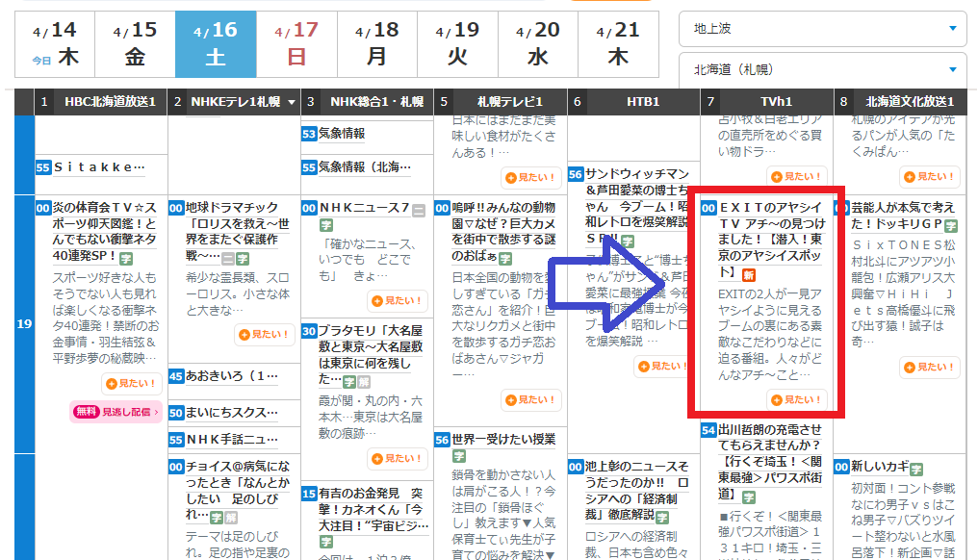Expand the NHKEテレ1札幌 channel dropdown arrow
This screenshot has height=560, width=978.
pyautogui.click(x=292, y=102)
